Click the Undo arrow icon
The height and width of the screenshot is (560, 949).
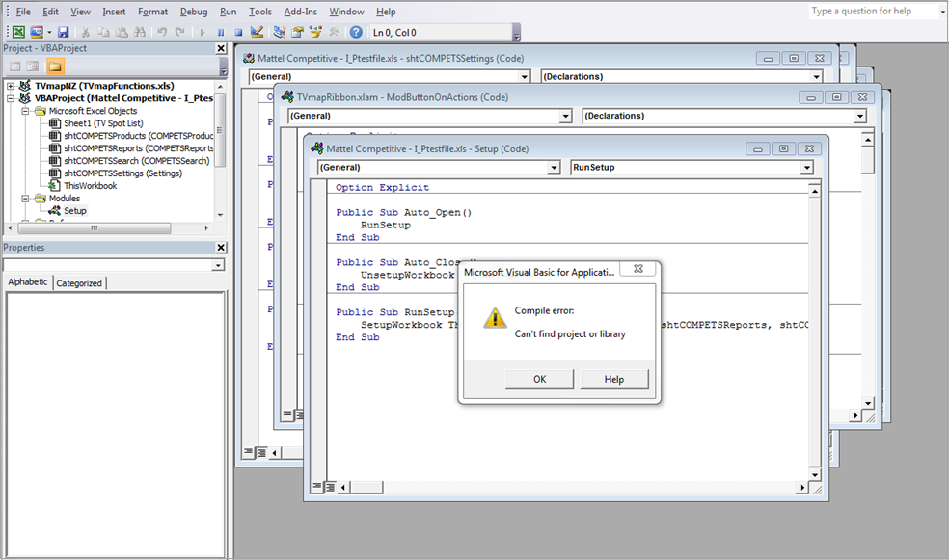coord(162,32)
